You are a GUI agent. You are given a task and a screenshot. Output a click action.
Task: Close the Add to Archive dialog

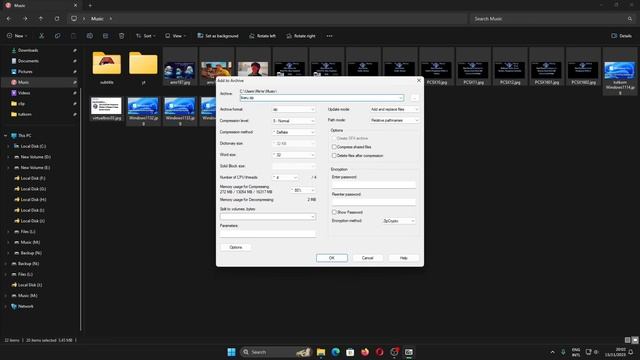tap(419, 81)
